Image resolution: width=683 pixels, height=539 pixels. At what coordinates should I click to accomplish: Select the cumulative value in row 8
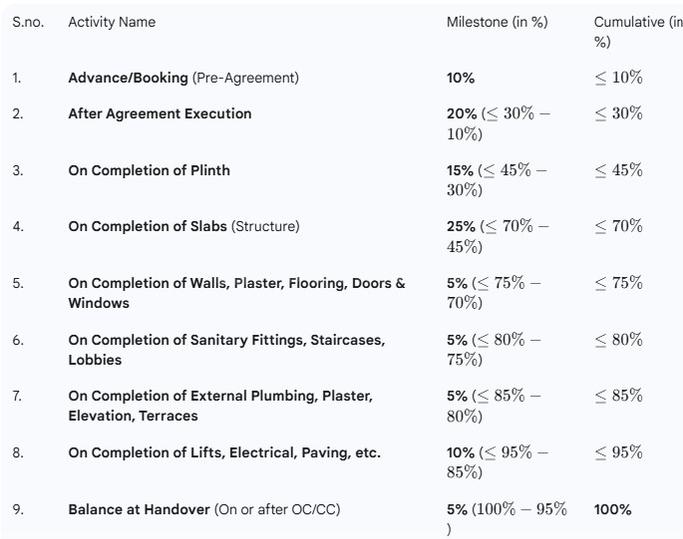[619, 453]
